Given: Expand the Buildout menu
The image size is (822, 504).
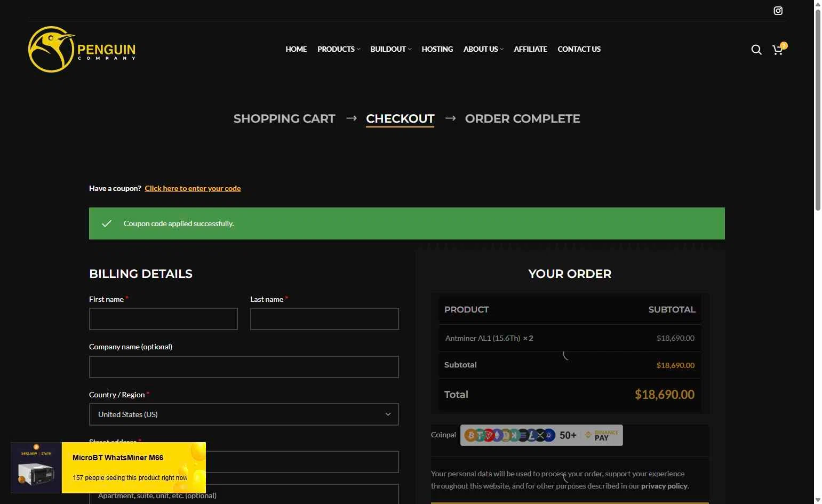Looking at the screenshot, I should [391, 49].
